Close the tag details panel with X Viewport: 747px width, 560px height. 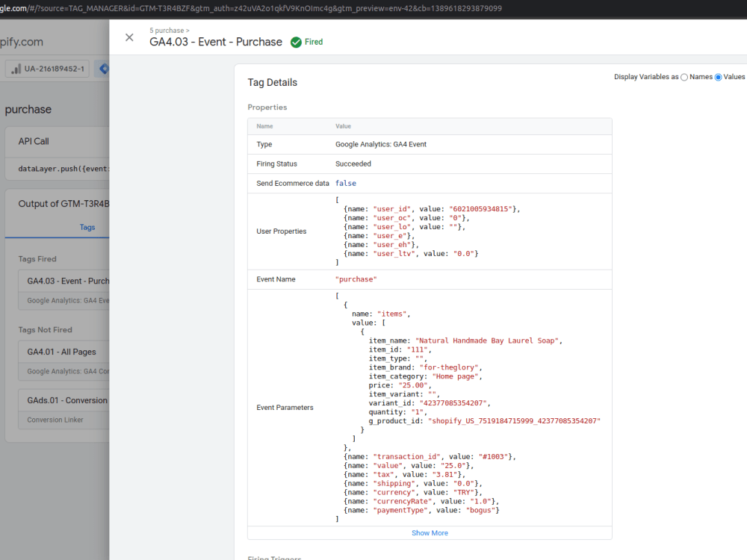(x=129, y=37)
